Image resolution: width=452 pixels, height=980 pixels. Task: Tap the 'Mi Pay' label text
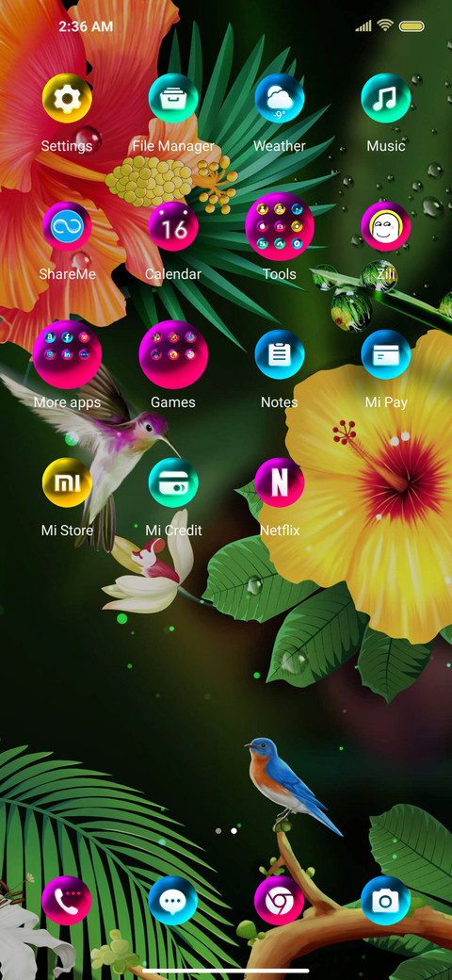(x=386, y=402)
